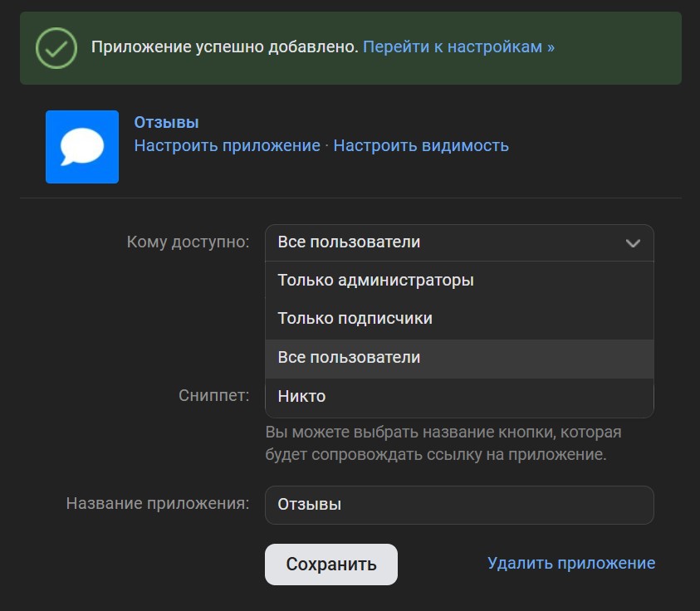Click the Название приложения label
The width and height of the screenshot is (700, 611).
[x=158, y=503]
